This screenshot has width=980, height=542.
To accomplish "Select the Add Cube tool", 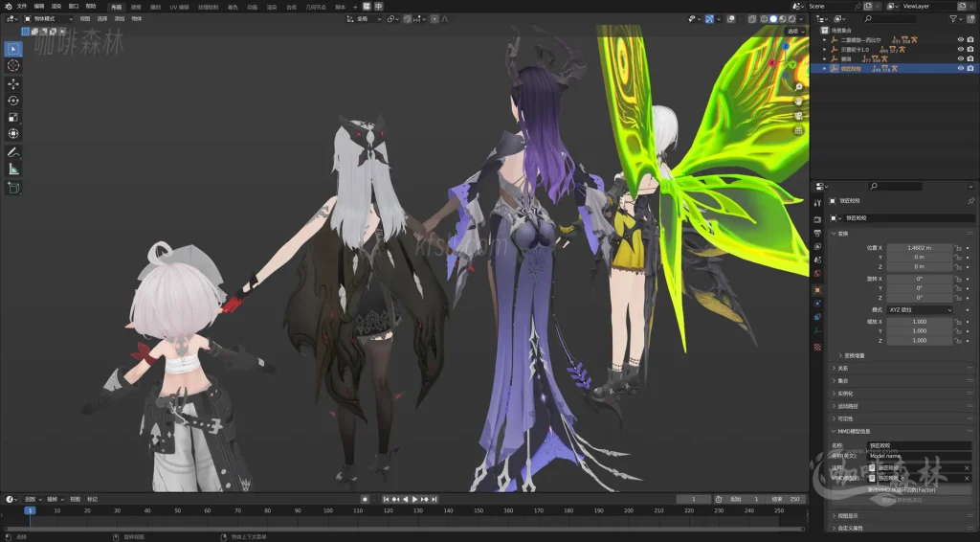I will (x=13, y=188).
